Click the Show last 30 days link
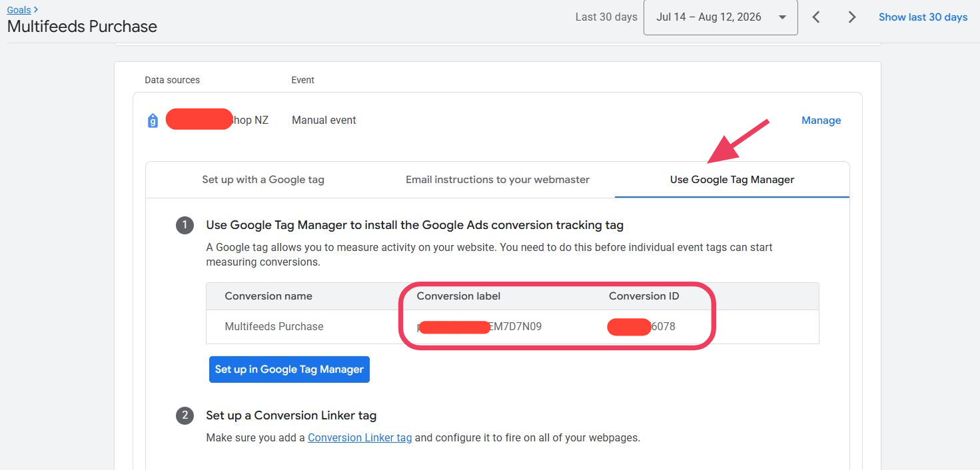Viewport: 980px width, 470px height. [x=923, y=17]
